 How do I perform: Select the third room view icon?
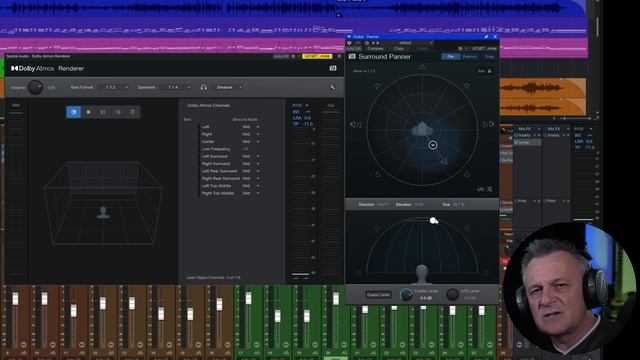[x=103, y=112]
